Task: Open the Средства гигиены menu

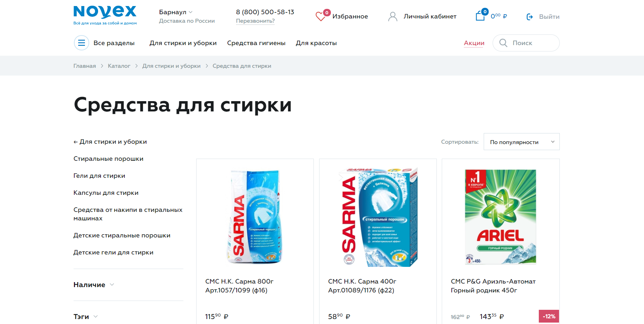Action: pos(256,43)
